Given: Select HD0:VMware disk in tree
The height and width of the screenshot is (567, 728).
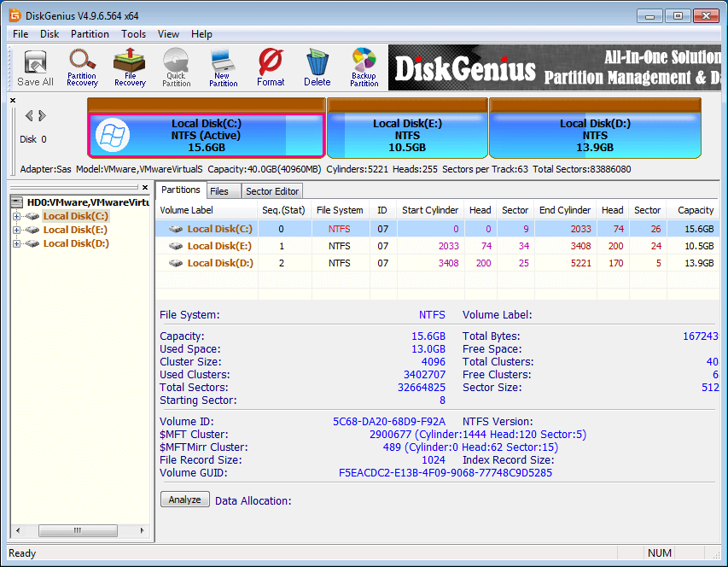Looking at the screenshot, I should 88,202.
